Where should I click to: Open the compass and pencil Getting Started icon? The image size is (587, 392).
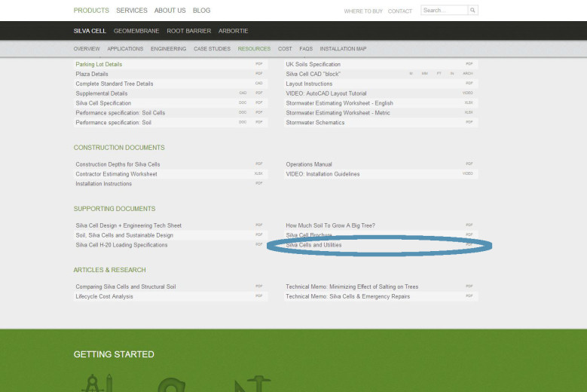pos(97,383)
